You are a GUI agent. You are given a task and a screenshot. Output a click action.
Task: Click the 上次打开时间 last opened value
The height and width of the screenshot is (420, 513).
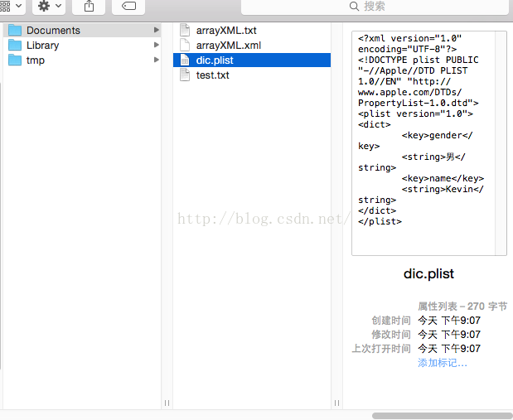pos(449,349)
